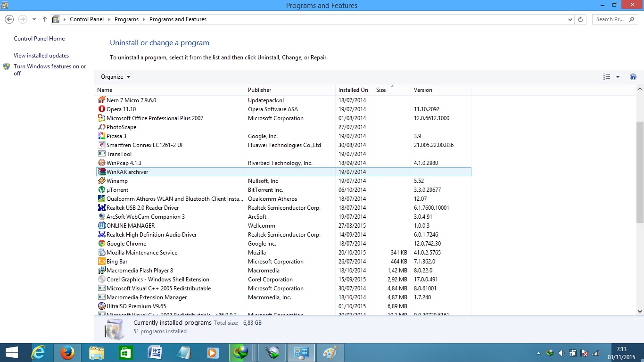Click the Windows Start button
Screen dimensions: 644x362
(x=11, y=353)
